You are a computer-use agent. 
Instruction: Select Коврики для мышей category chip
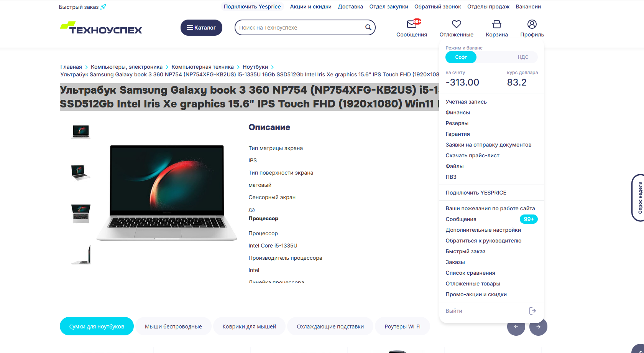(249, 327)
